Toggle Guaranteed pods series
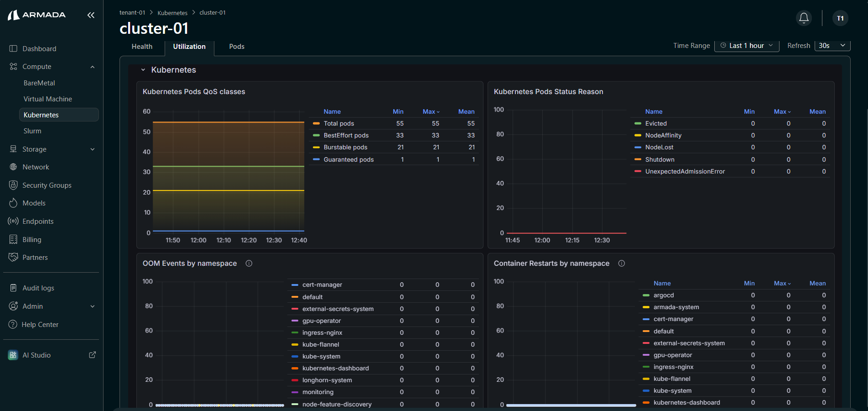868x411 pixels. click(x=348, y=160)
